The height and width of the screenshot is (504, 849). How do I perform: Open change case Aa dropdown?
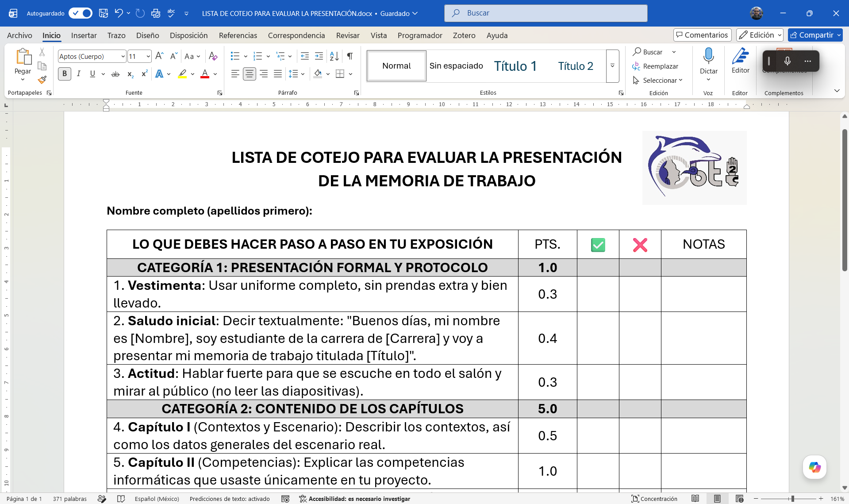point(192,56)
